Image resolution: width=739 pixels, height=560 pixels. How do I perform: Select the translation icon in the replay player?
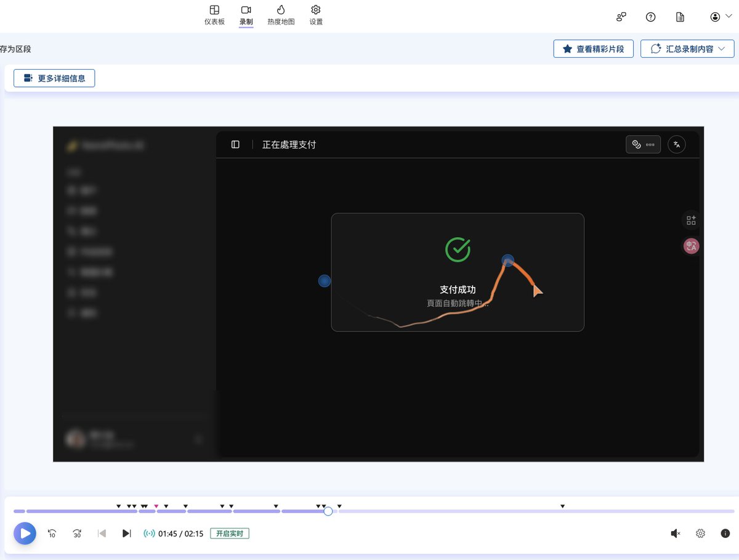point(691,246)
